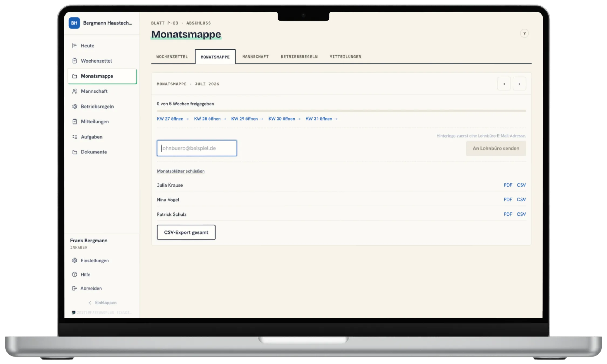Open the help question mark button top right
The image size is (607, 364).
524,33
